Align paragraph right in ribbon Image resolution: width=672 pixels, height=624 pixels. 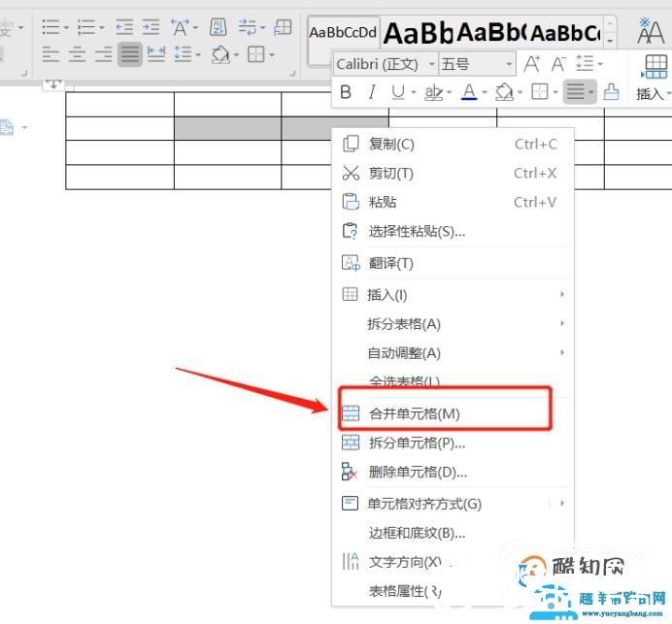click(104, 54)
